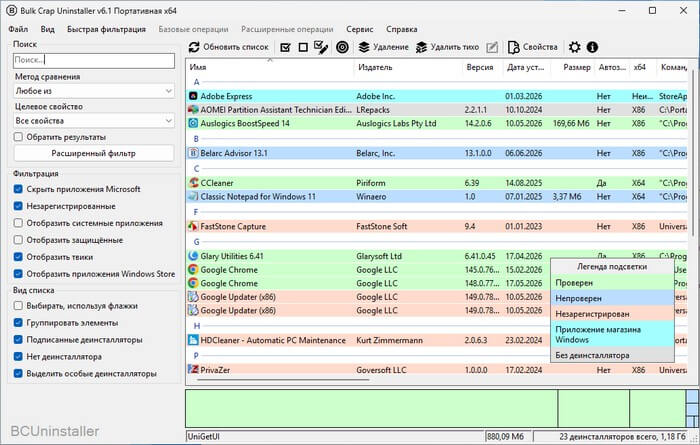The image size is (700, 445).
Task: Toggle Незарегистрированные checkbox
Action: click(x=18, y=206)
